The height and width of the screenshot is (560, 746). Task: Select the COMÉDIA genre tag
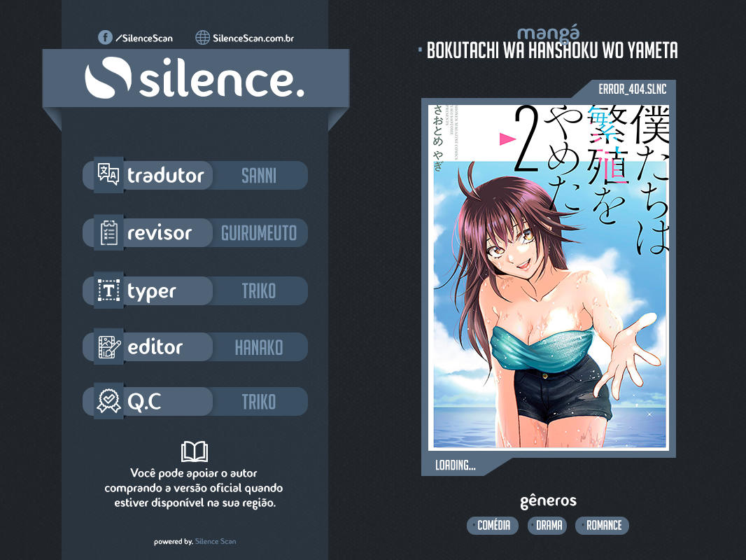(493, 525)
